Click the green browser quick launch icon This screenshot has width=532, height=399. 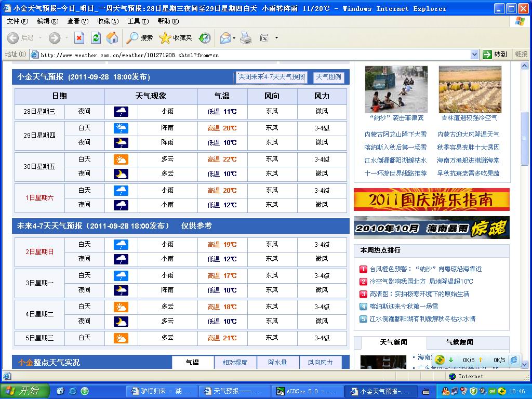pyautogui.click(x=85, y=391)
